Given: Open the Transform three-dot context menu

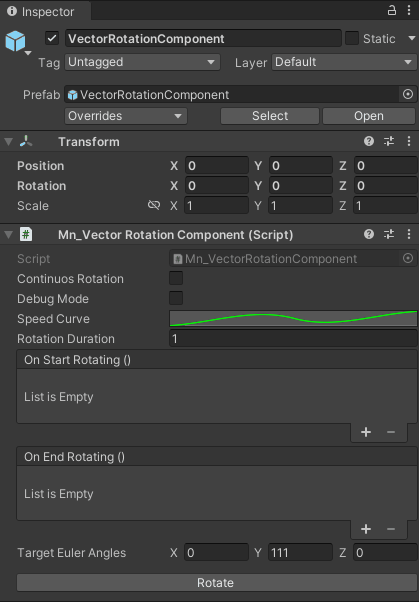Looking at the screenshot, I should pyautogui.click(x=409, y=141).
